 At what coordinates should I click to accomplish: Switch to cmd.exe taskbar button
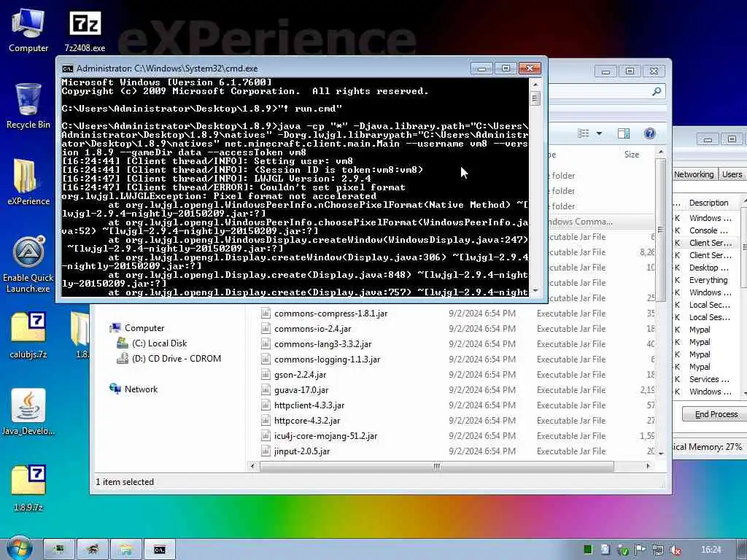point(160,550)
